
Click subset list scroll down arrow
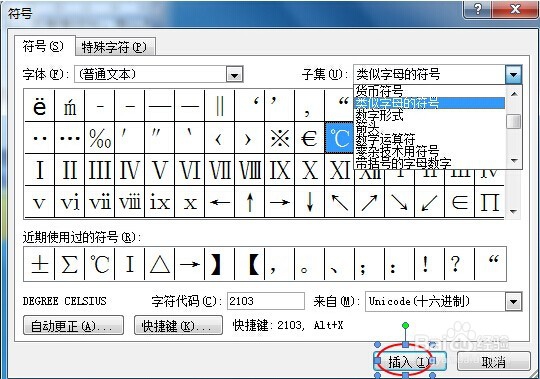point(514,160)
